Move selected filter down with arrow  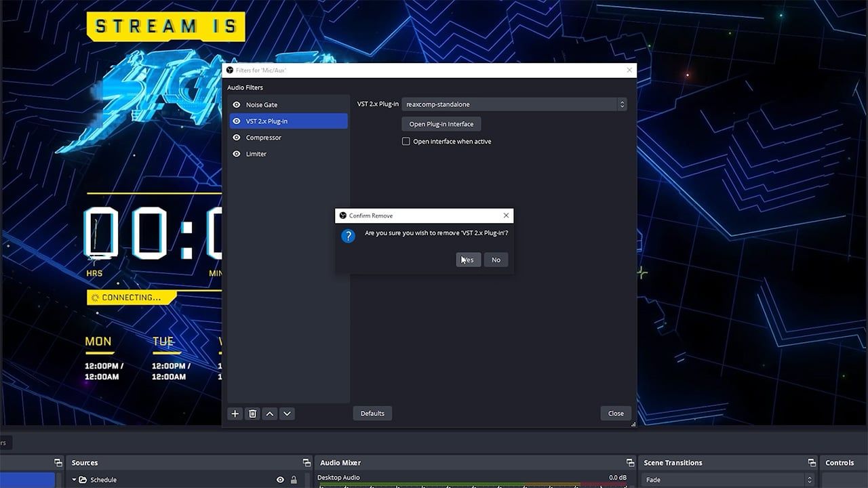click(x=287, y=413)
